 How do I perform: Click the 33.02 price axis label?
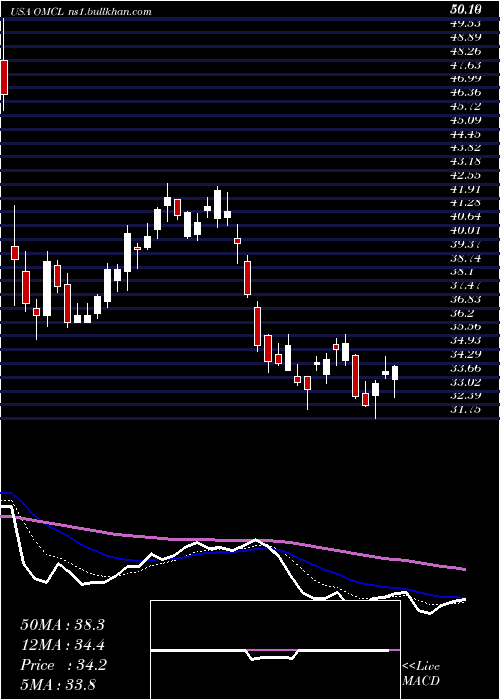tap(465, 382)
